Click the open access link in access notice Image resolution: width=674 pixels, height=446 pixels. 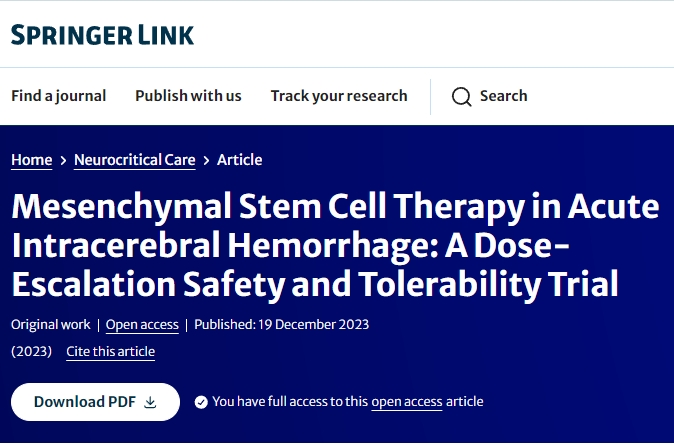(x=406, y=402)
